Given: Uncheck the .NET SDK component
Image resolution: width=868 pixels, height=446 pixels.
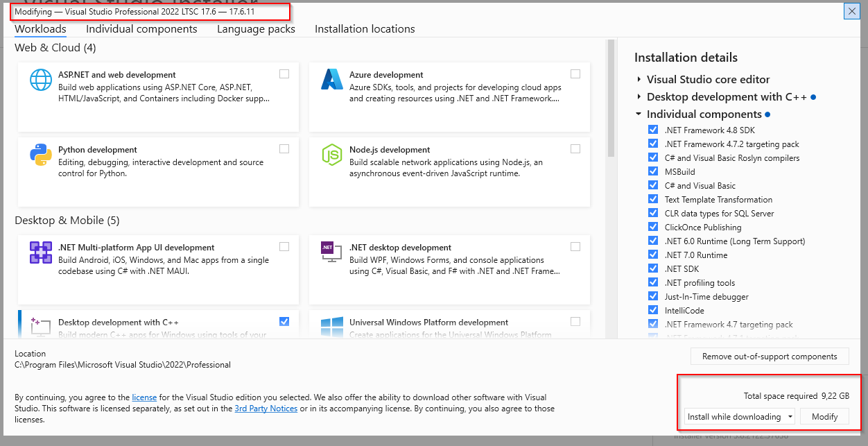Looking at the screenshot, I should (653, 269).
